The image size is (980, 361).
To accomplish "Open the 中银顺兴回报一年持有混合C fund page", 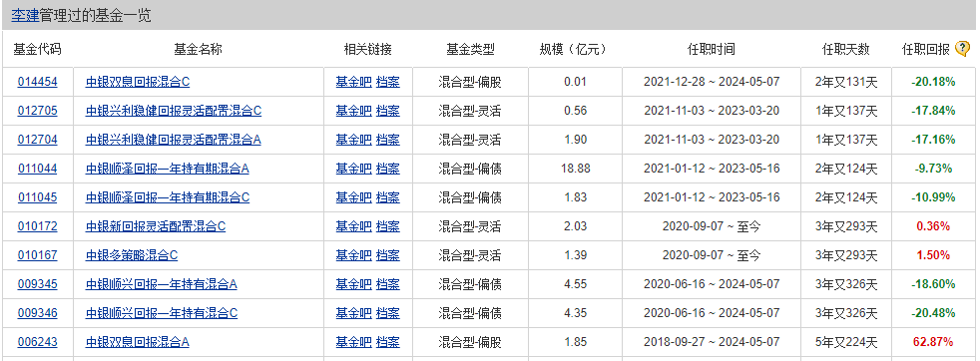I will tap(162, 313).
